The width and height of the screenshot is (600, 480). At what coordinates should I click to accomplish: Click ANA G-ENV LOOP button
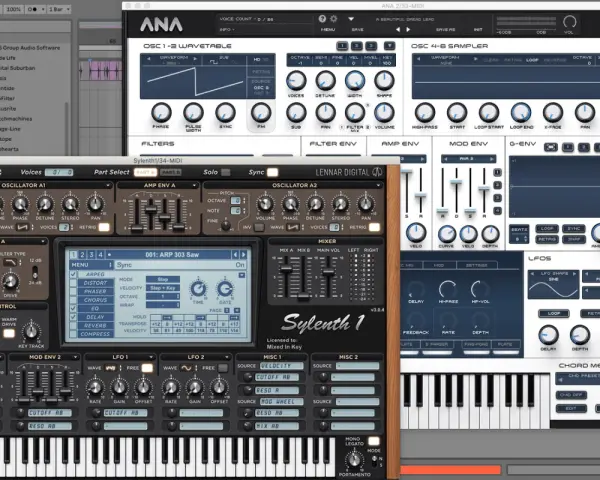(547, 229)
